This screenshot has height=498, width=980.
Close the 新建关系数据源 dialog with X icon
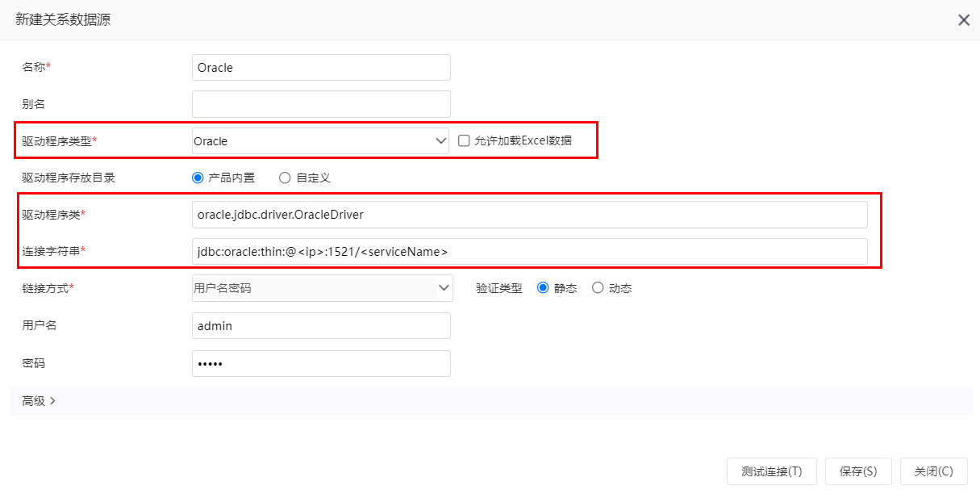pos(964,20)
